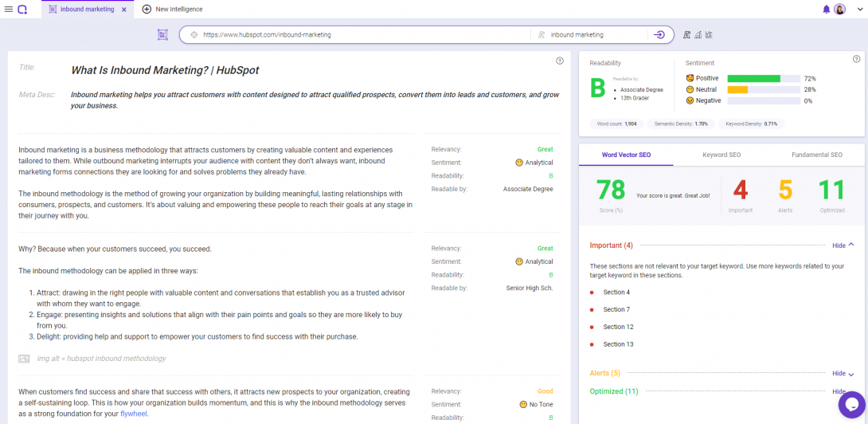Switch to the inbound marketing tab
Viewport: 868px width, 424px height.
pos(88,10)
